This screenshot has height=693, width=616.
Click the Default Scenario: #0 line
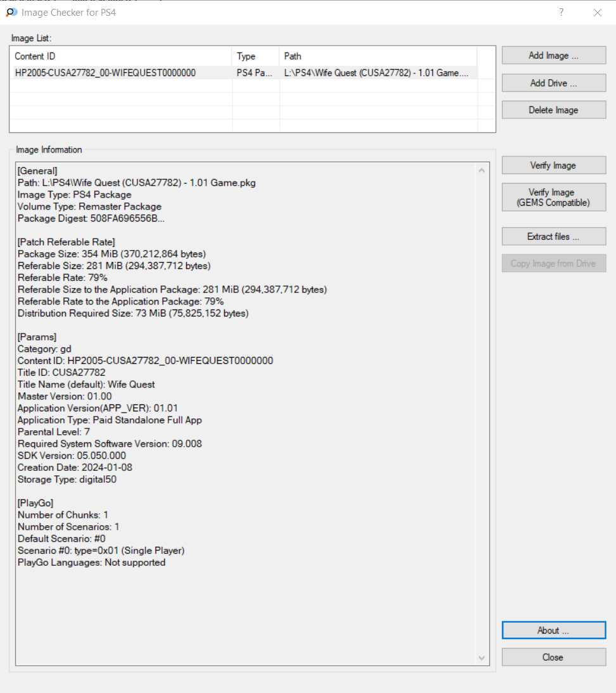(x=61, y=539)
